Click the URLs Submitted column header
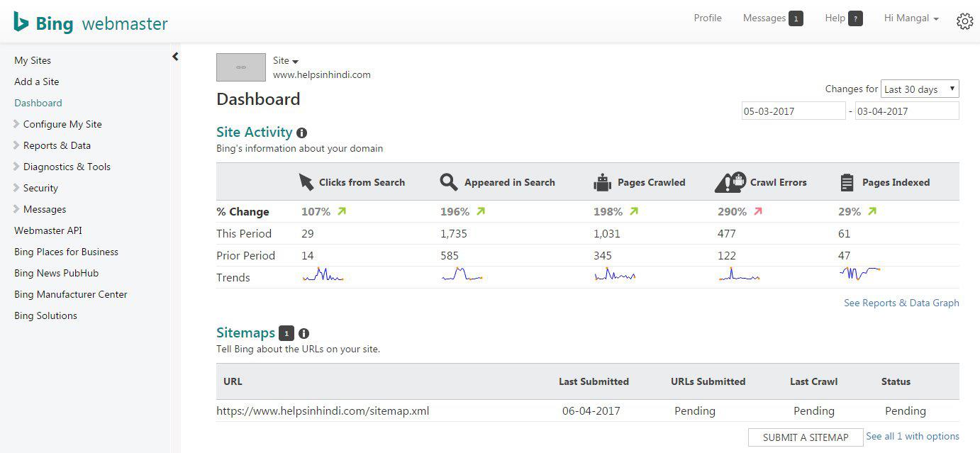Viewport: 980px width, 453px height. tap(708, 381)
